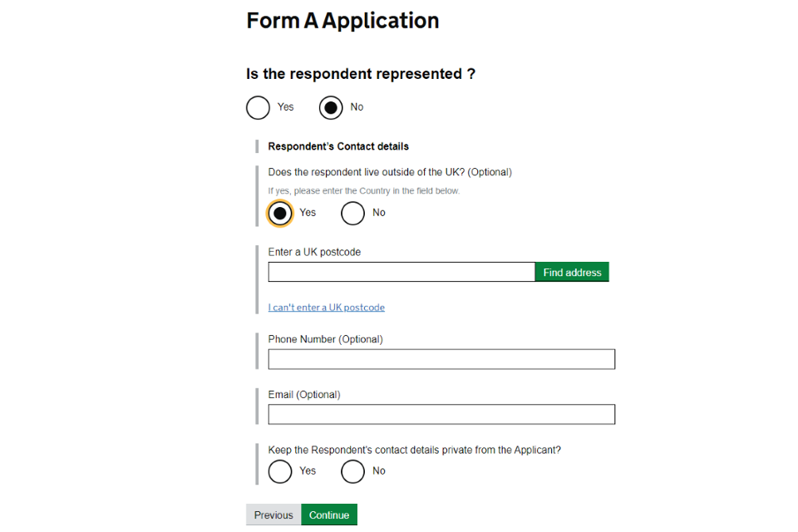Focus the UK postcode input field
This screenshot has width=798, height=532.
pos(401,272)
